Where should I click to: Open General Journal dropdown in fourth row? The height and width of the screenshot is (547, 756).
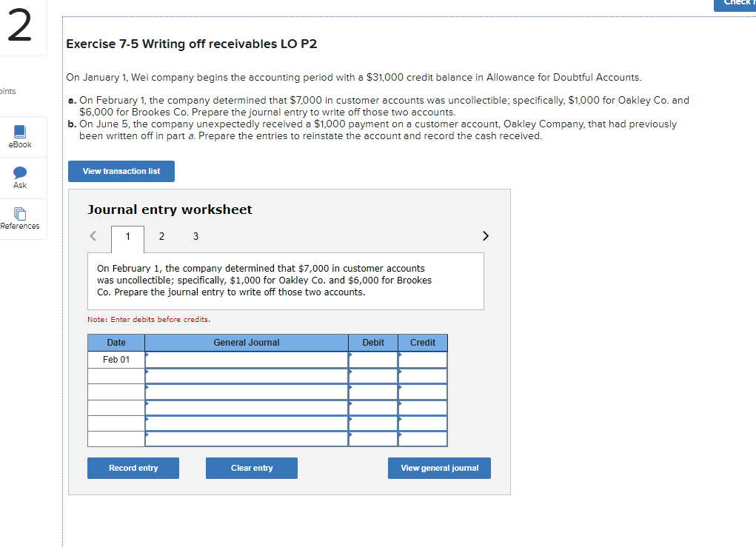[247, 408]
